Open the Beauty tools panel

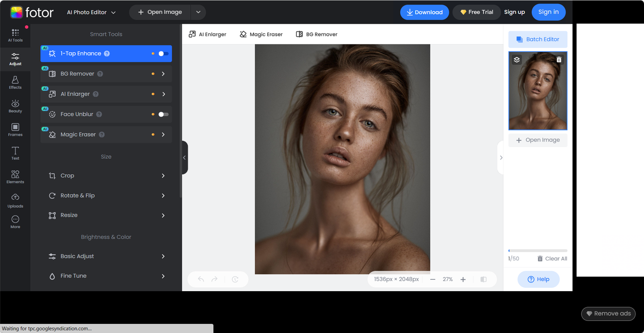pos(15,106)
